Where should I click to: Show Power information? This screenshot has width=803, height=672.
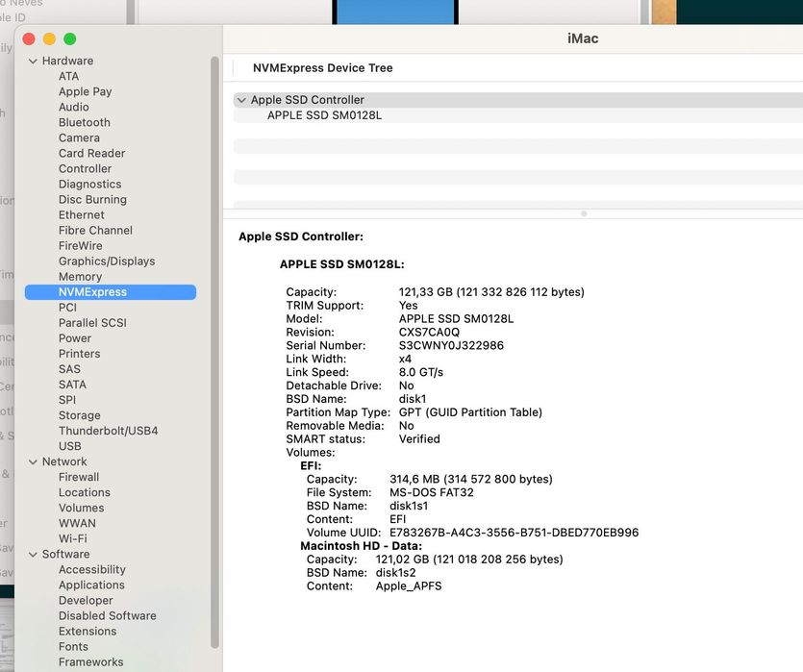pyautogui.click(x=75, y=338)
